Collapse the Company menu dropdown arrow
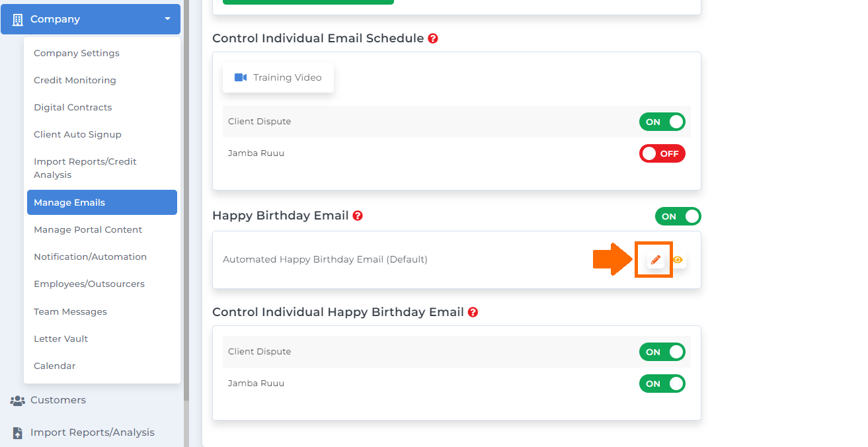868x447 pixels. (x=167, y=19)
